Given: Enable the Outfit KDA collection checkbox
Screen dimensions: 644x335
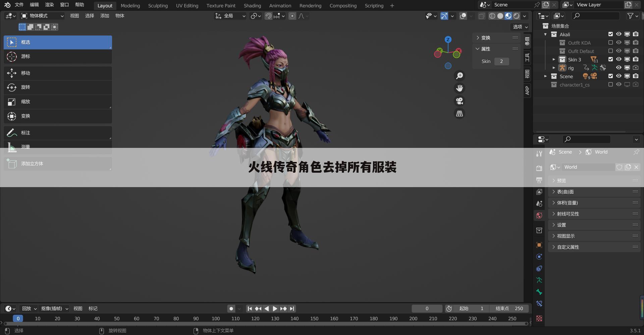Looking at the screenshot, I should point(610,43).
